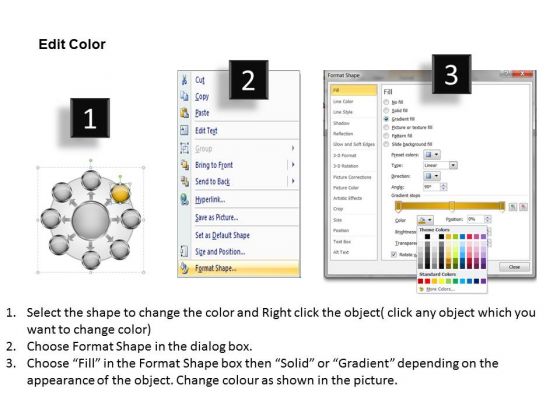Click the add gradient stop icon
Screen dimensions: 560x420
(x=512, y=207)
